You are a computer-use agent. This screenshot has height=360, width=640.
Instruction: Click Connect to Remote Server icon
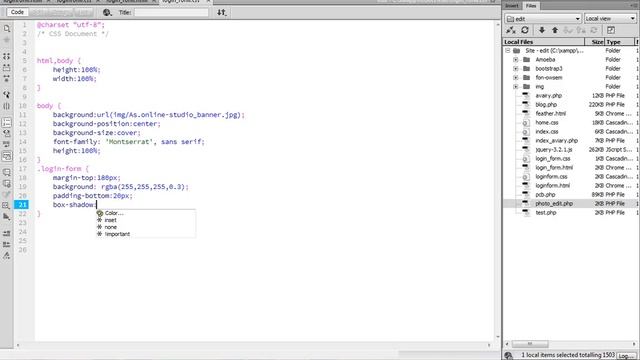pos(511,30)
